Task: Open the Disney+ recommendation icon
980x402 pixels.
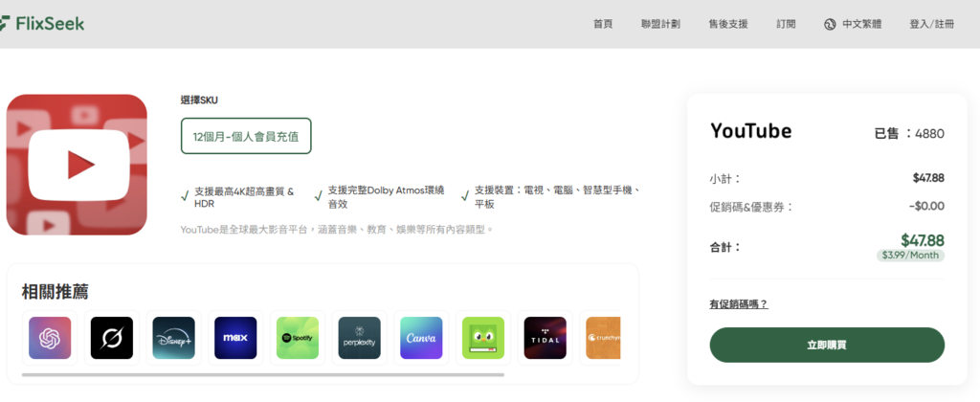Action: 174,338
